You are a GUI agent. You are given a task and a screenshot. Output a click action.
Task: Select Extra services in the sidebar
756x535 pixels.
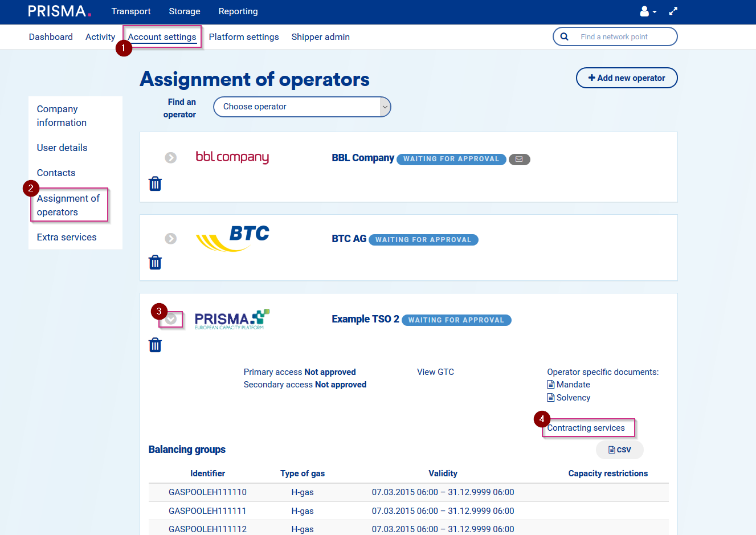pyautogui.click(x=67, y=237)
